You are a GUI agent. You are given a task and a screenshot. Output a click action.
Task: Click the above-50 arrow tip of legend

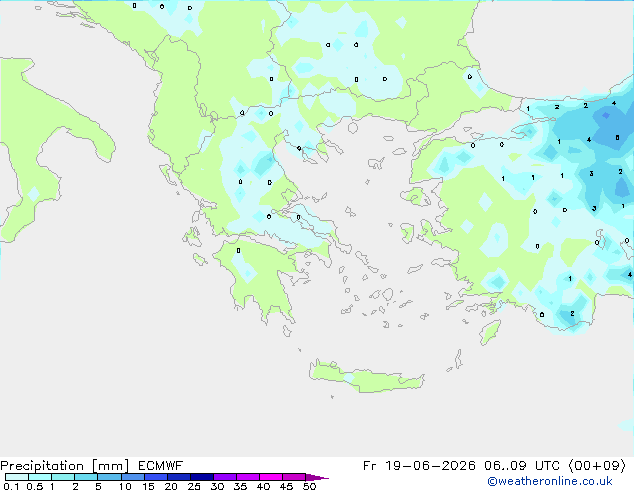pyautogui.click(x=317, y=477)
